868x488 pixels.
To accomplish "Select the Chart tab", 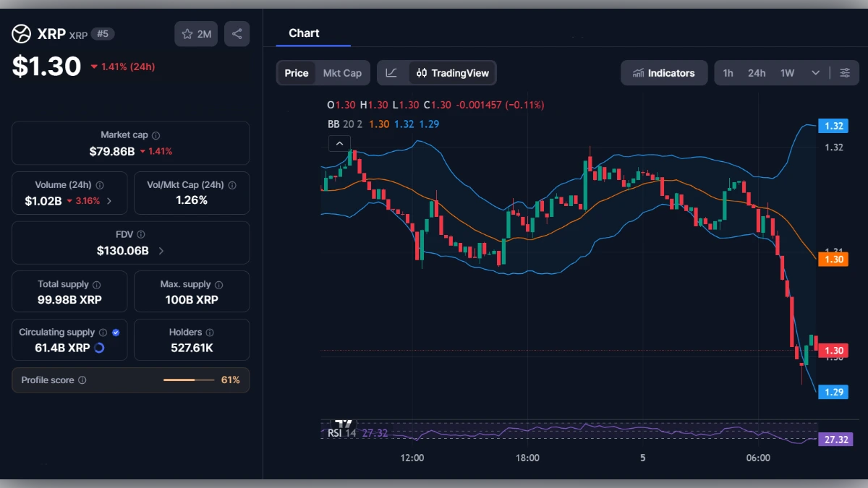I will coord(305,33).
